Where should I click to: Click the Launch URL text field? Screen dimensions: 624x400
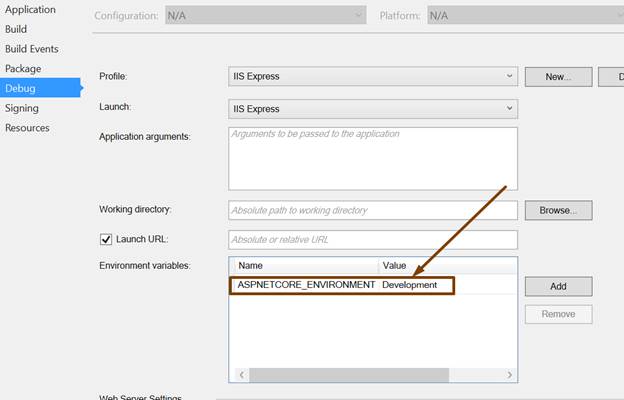pos(372,240)
